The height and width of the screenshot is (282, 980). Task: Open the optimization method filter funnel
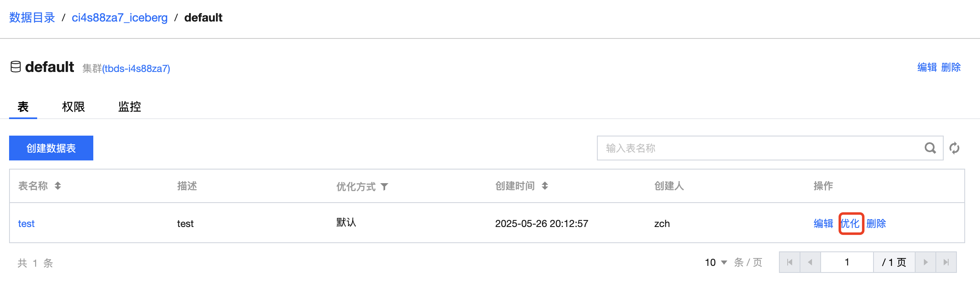[x=384, y=187]
